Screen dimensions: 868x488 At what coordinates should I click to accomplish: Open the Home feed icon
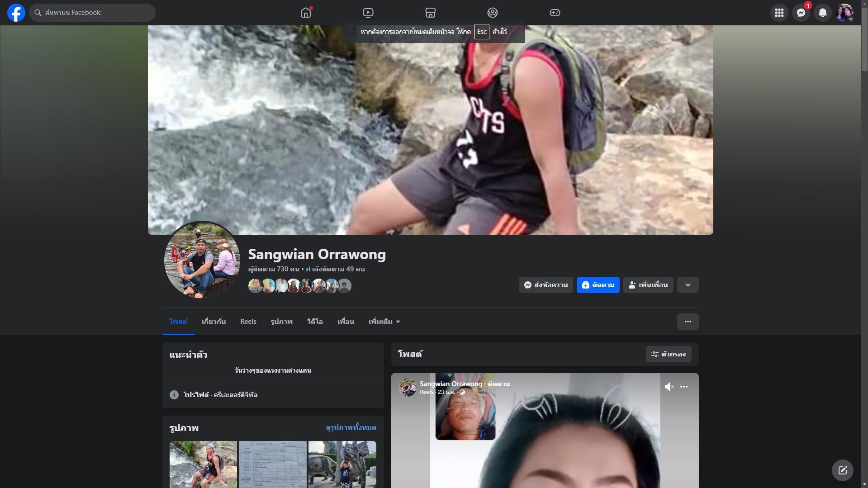306,13
